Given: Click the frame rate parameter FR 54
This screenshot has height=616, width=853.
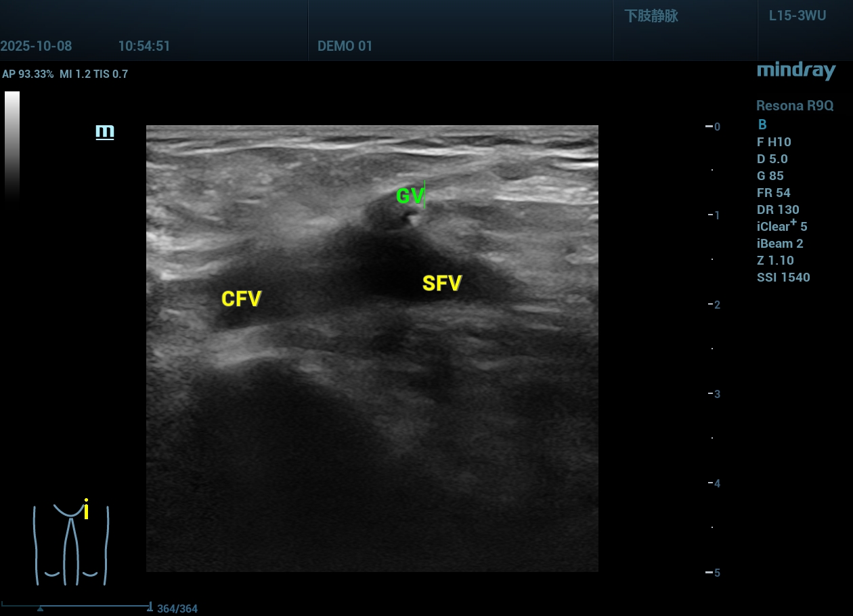Looking at the screenshot, I should [774, 193].
